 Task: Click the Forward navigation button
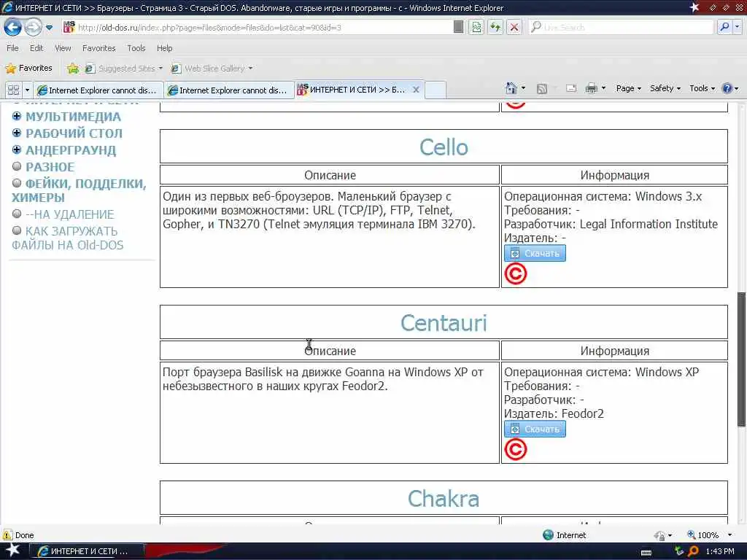coord(33,27)
